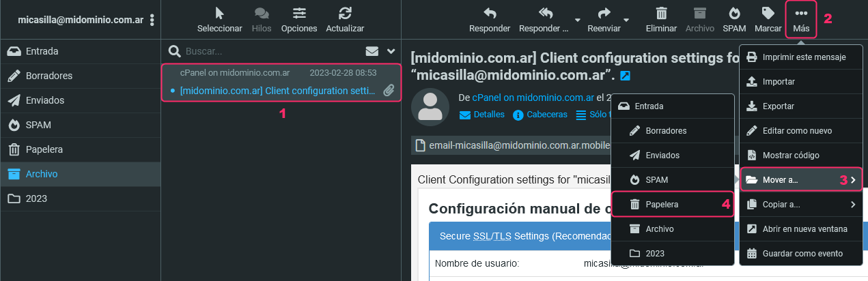Select Mover a... in Más menu
The height and width of the screenshot is (281, 868).
(x=802, y=180)
